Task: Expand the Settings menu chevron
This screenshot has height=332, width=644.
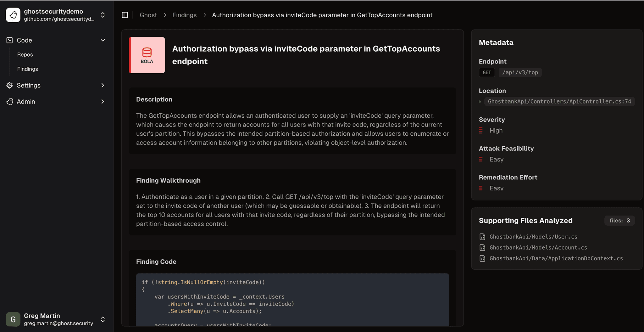Action: (103, 85)
